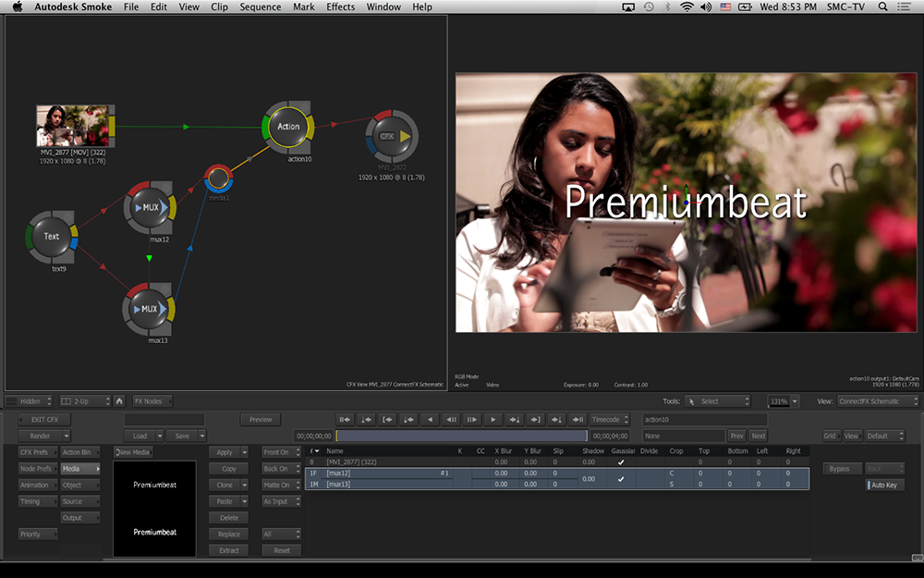Click the timeline scrub bar
Screen dimensions: 924x578
[460, 436]
